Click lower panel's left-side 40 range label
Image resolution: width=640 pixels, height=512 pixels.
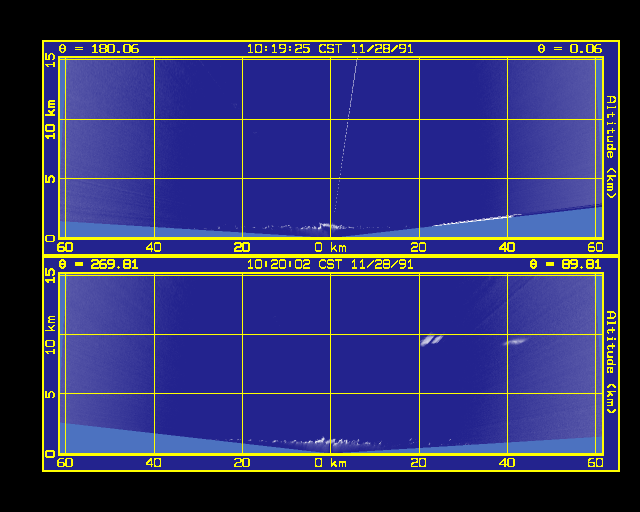click(154, 463)
